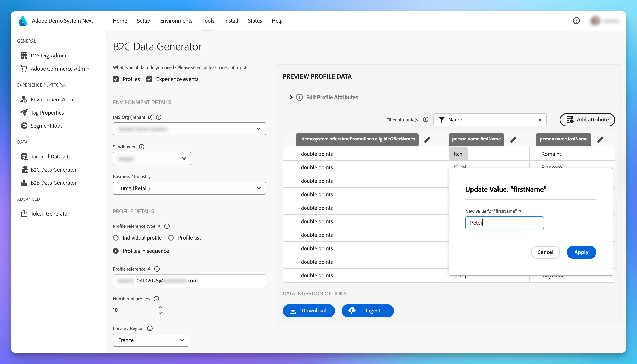This screenshot has height=364, width=637.
Task: Clear the Name filter with the X icon
Action: coord(540,120)
